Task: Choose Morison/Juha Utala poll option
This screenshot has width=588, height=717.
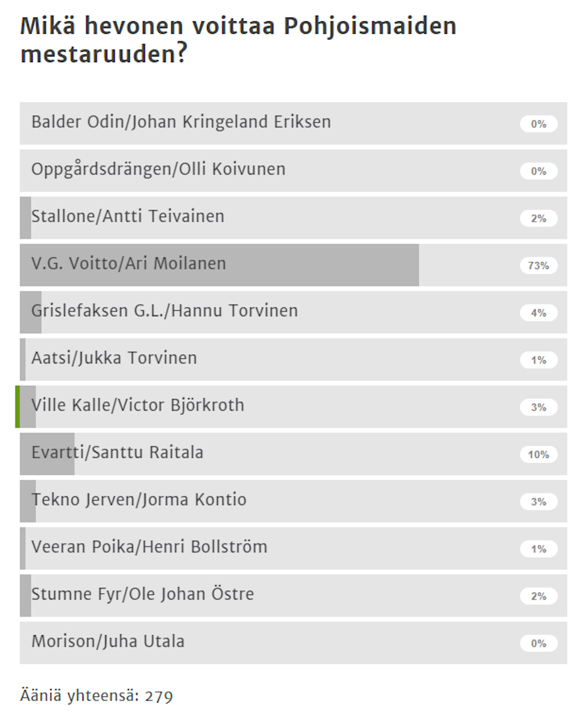Action: point(293,643)
